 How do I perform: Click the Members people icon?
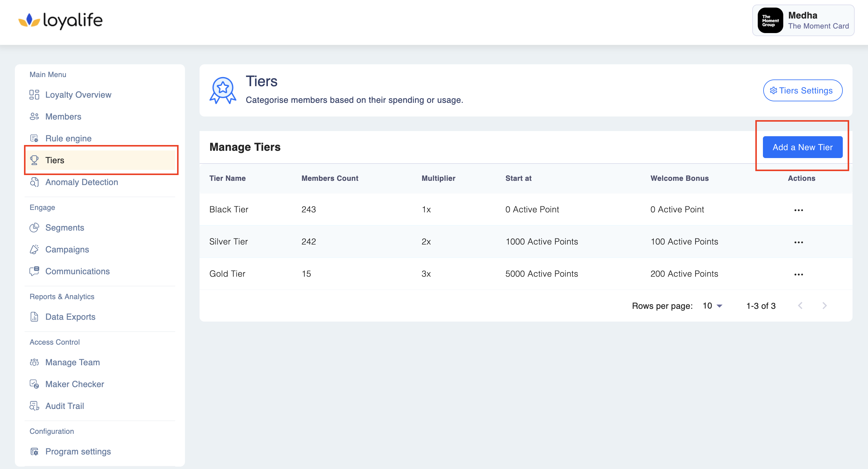[34, 116]
